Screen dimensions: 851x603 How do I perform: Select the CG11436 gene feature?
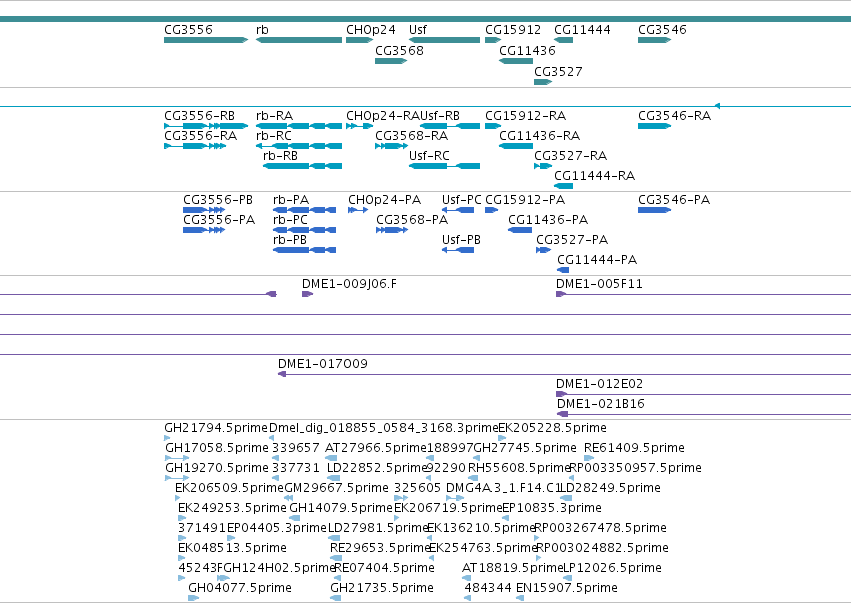pos(516,61)
